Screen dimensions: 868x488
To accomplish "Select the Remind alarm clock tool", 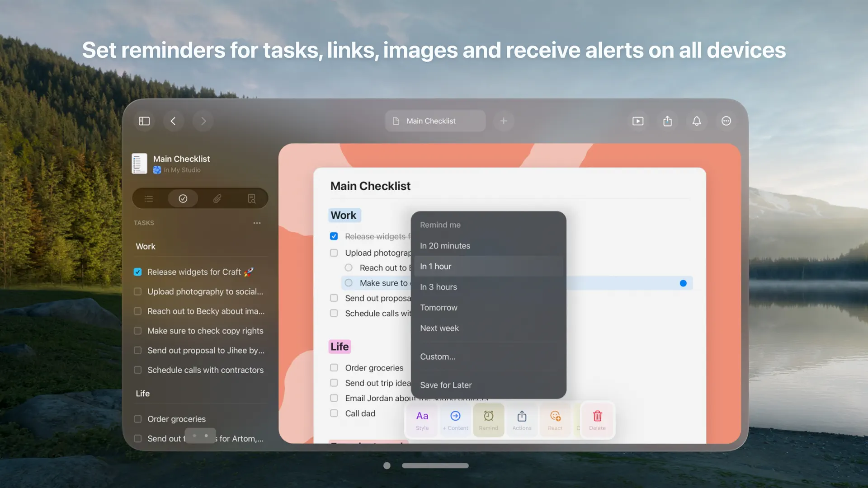I will click(488, 419).
